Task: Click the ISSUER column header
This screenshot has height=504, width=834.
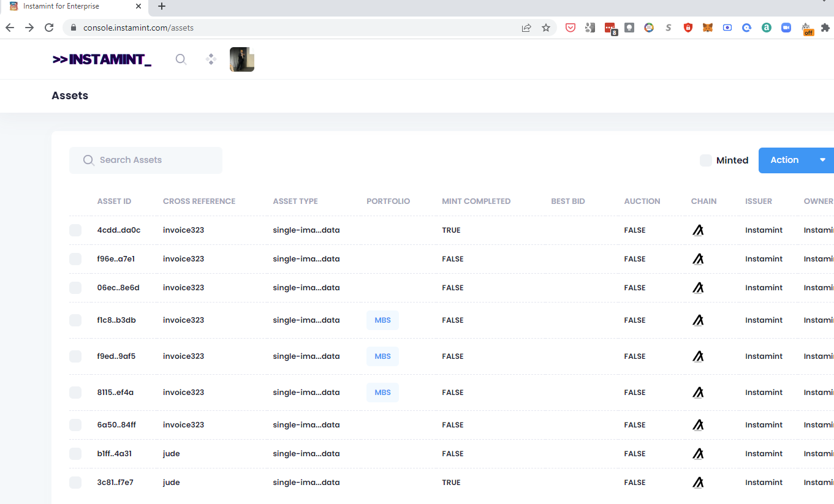Action: tap(759, 201)
